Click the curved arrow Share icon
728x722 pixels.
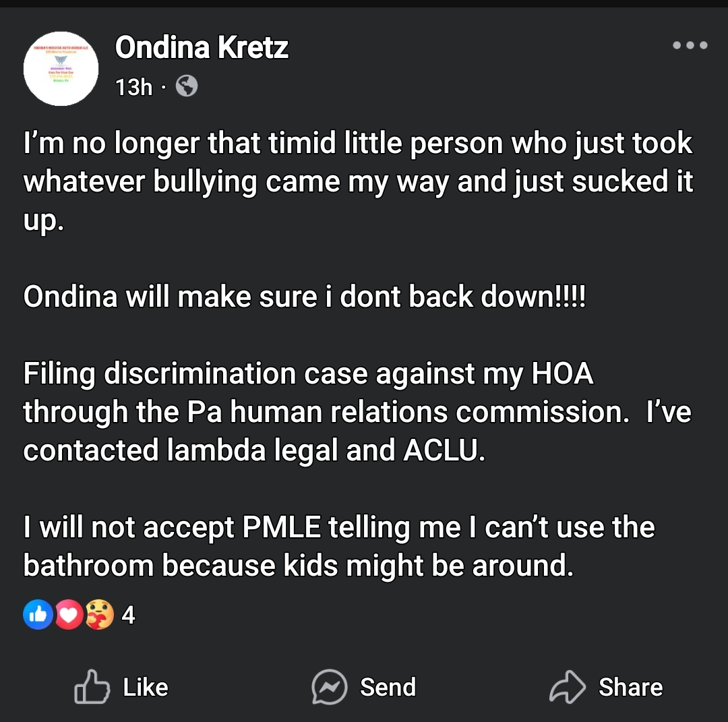[x=568, y=687]
